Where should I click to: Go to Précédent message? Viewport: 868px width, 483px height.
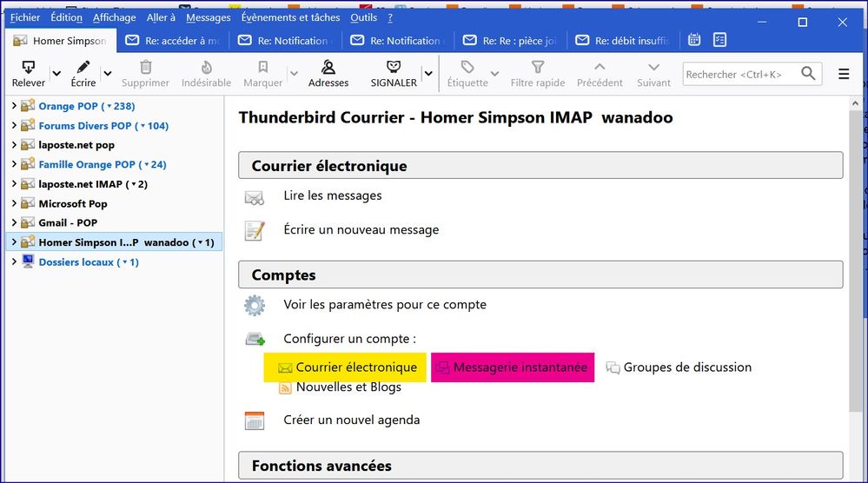[x=600, y=74]
